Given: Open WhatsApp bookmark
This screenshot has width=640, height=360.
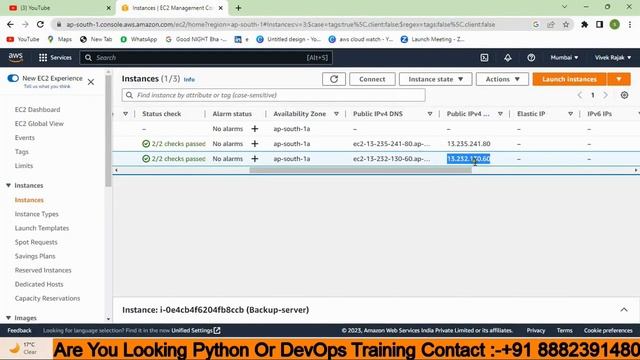Looking at the screenshot, I should [x=139, y=39].
